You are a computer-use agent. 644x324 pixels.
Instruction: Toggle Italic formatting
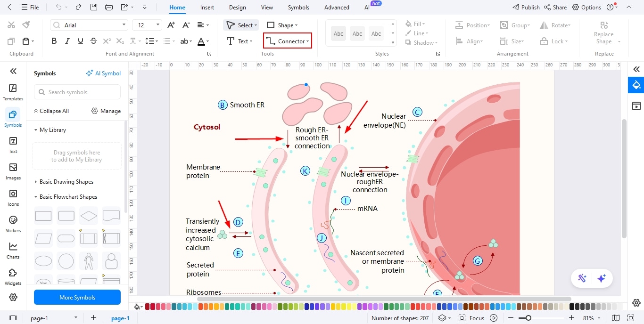(x=67, y=41)
